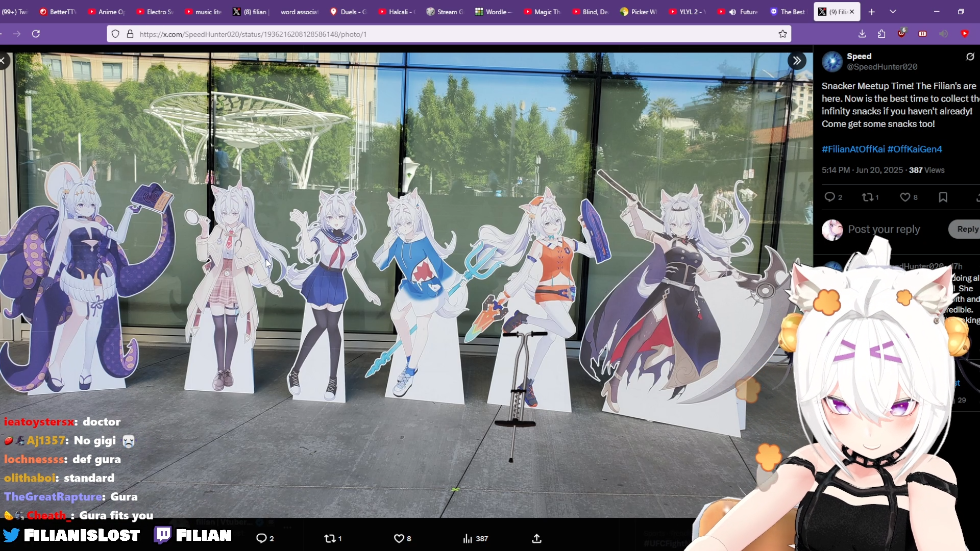Click the Reply button
The image size is (980, 551).
(x=967, y=229)
